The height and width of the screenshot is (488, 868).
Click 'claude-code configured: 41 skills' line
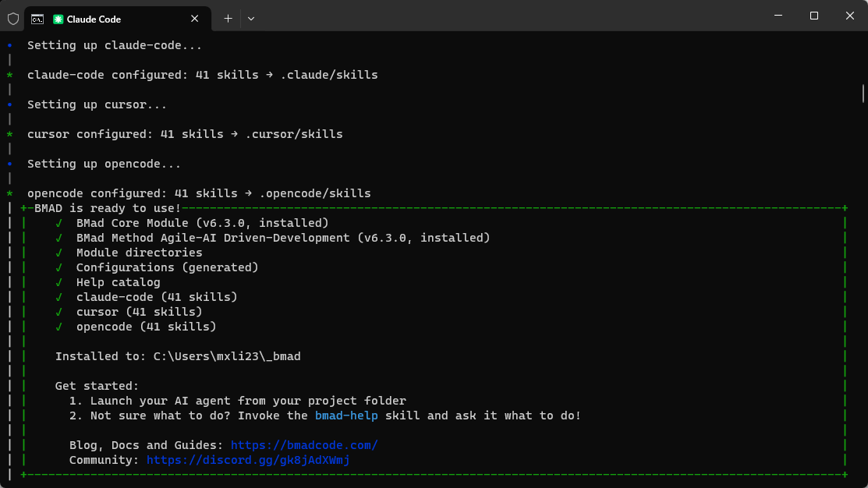coord(203,76)
